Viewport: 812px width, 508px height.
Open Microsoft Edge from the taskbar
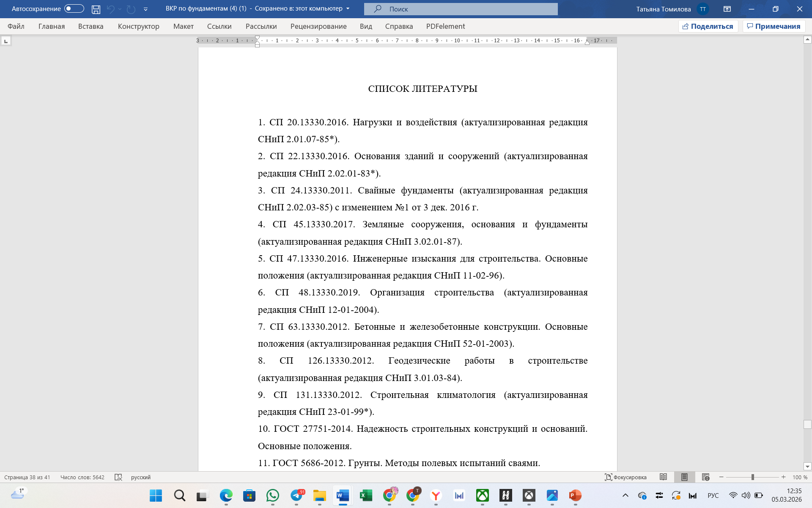coord(226,495)
